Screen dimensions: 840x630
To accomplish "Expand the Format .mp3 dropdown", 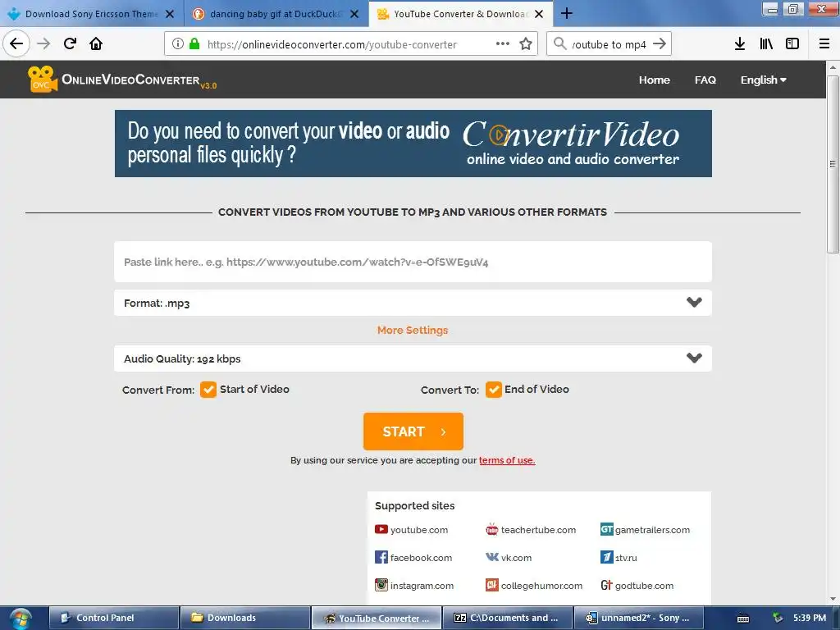I will tap(413, 303).
